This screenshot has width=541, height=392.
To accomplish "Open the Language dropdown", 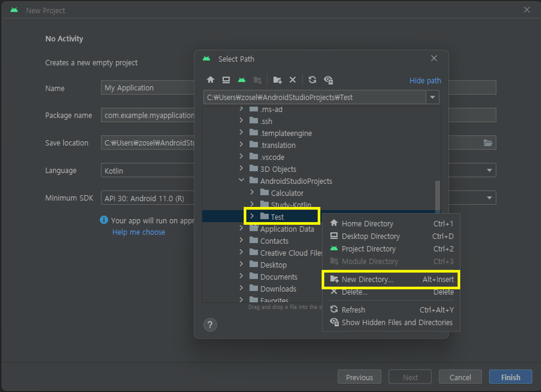I will pos(489,170).
